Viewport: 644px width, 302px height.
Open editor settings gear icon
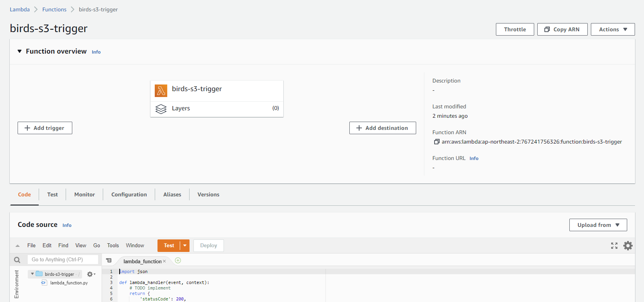click(628, 246)
